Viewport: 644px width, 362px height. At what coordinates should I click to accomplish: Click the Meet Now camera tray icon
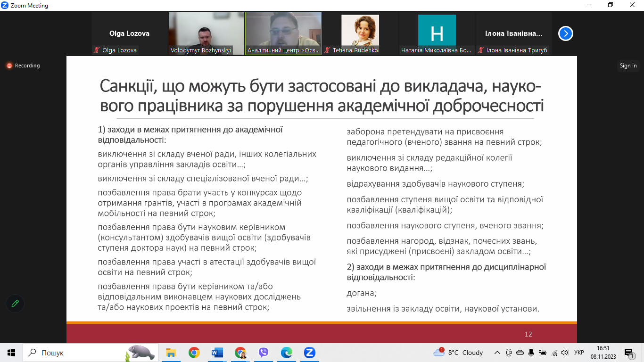click(509, 353)
